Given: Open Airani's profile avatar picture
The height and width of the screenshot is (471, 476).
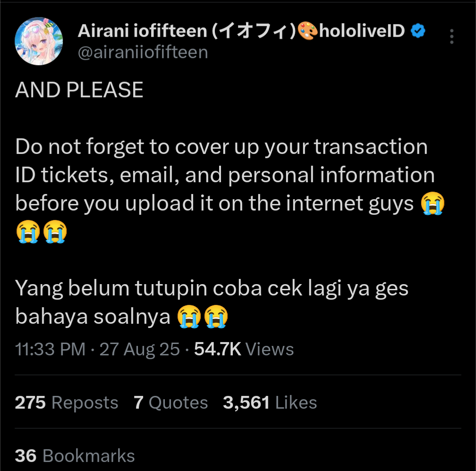Looking at the screenshot, I should coord(39,41).
